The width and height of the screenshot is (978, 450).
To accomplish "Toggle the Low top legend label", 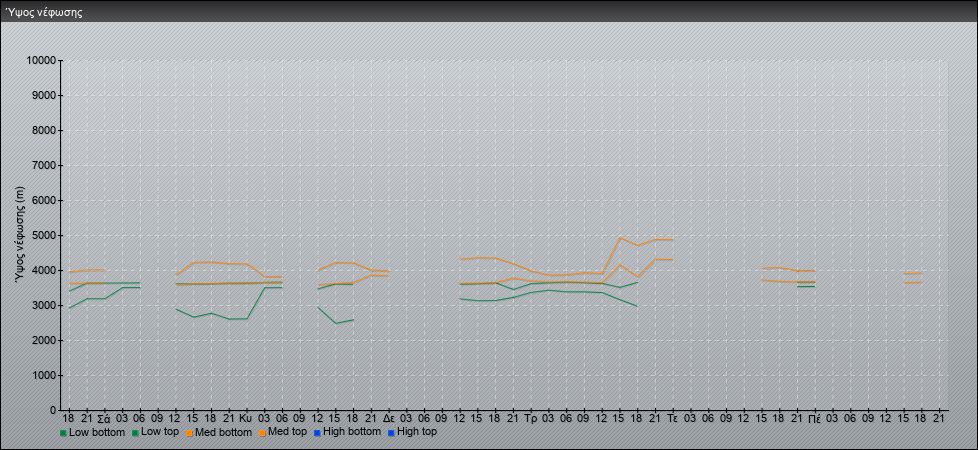I will coord(160,431).
